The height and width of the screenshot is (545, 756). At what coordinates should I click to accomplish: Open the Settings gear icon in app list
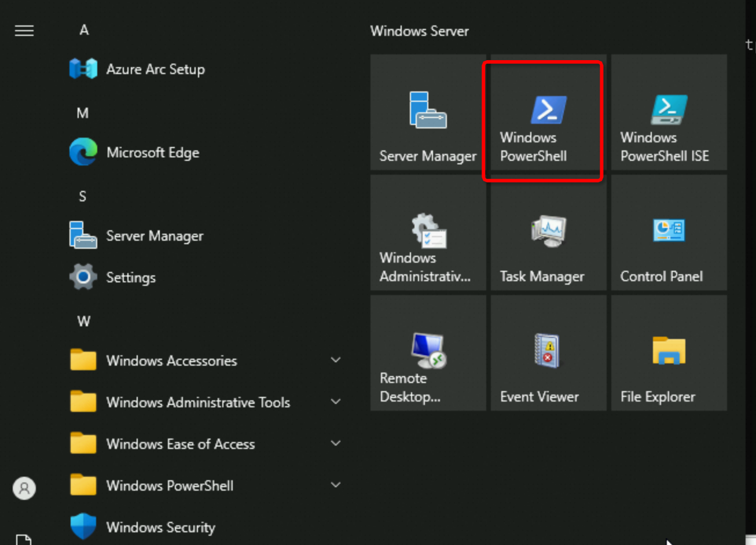83,277
